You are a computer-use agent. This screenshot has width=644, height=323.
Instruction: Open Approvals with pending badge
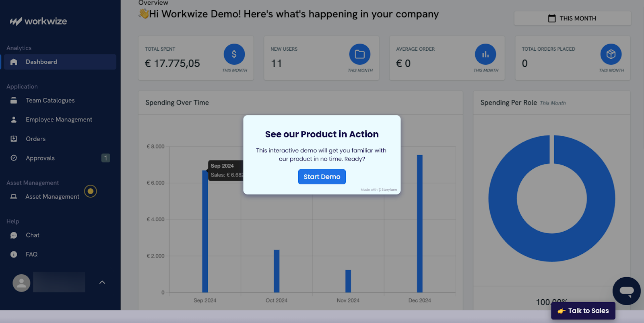pyautogui.click(x=40, y=158)
